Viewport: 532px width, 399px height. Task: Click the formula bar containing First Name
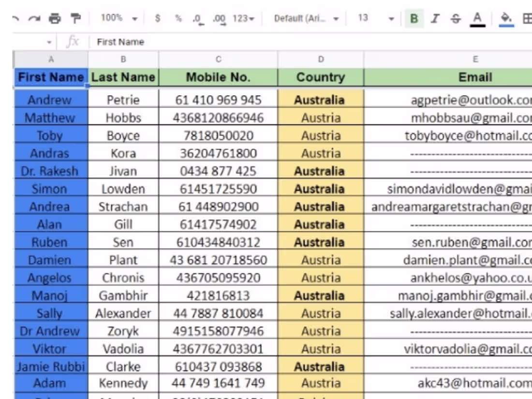tap(310, 42)
